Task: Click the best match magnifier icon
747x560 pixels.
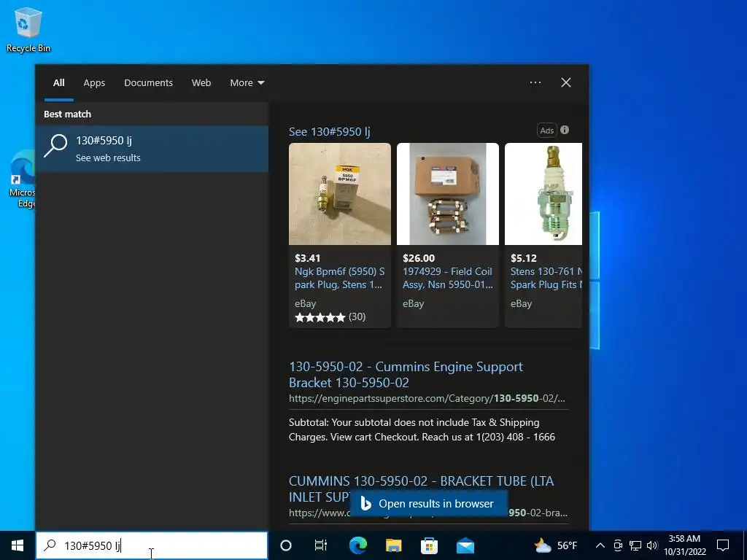Action: point(55,145)
